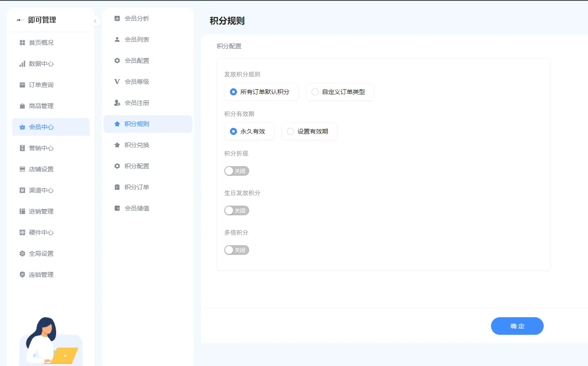
Task: Click the 积分订单 clipboard icon
Action: pos(117,187)
